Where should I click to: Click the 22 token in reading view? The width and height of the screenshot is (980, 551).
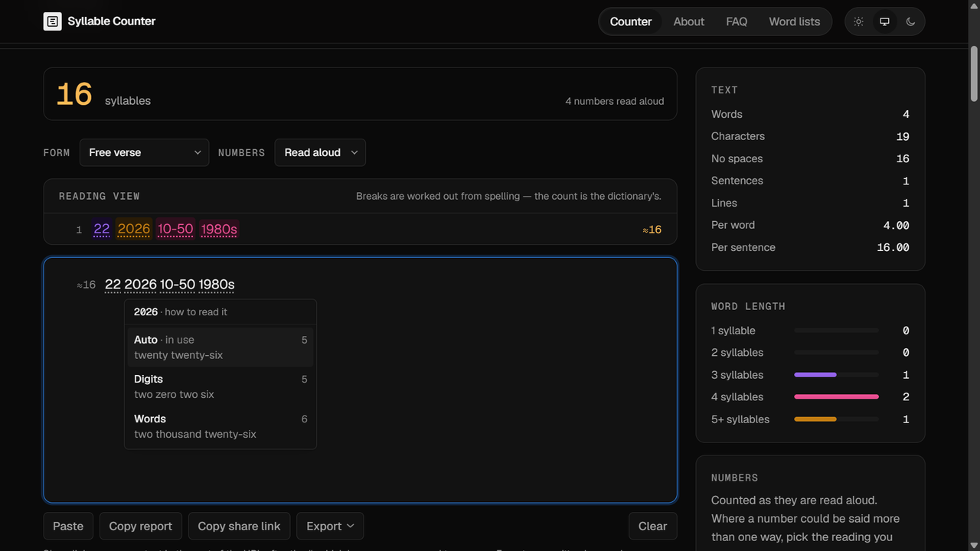pos(102,229)
